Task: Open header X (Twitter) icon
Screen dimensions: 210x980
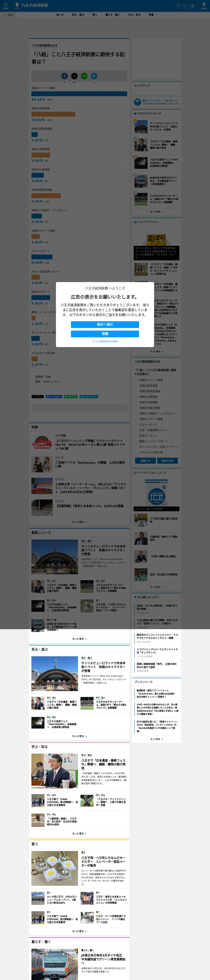Action: click(185, 6)
